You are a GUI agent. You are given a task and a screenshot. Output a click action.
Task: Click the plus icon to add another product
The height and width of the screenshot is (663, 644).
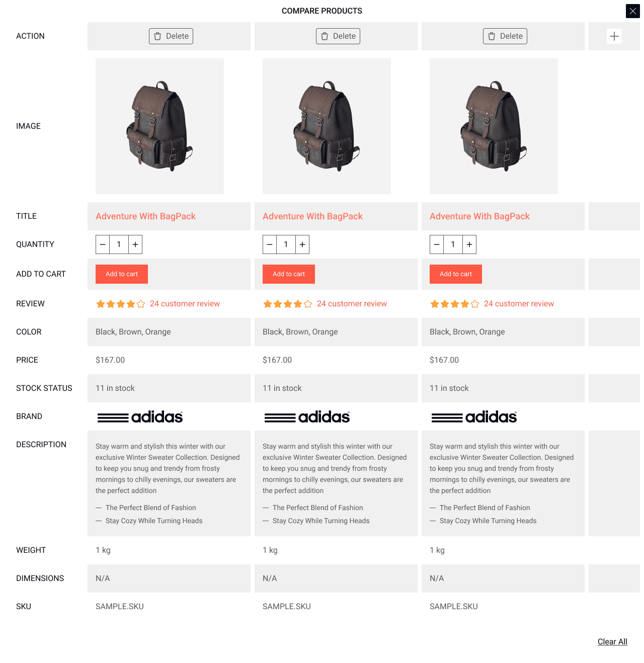click(x=614, y=36)
